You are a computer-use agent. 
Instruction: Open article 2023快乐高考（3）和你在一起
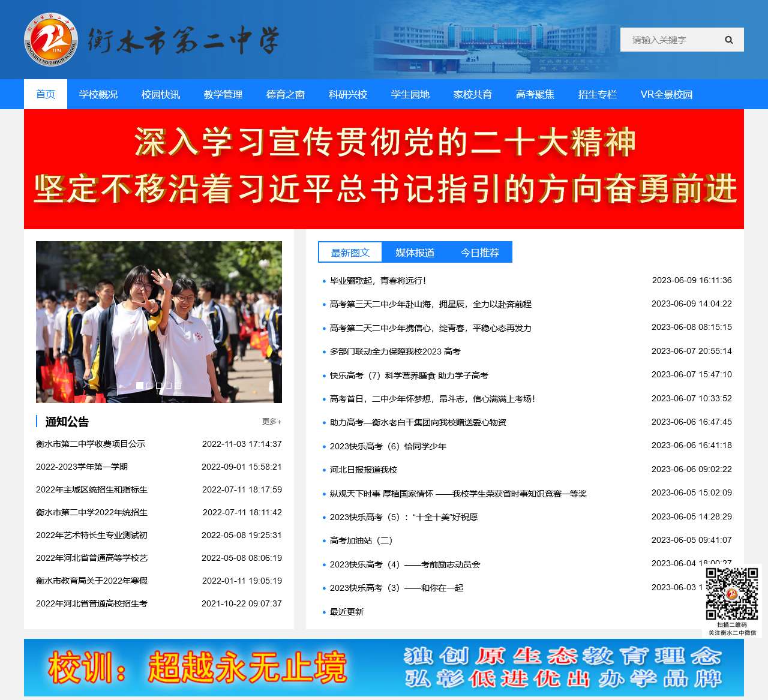(397, 588)
